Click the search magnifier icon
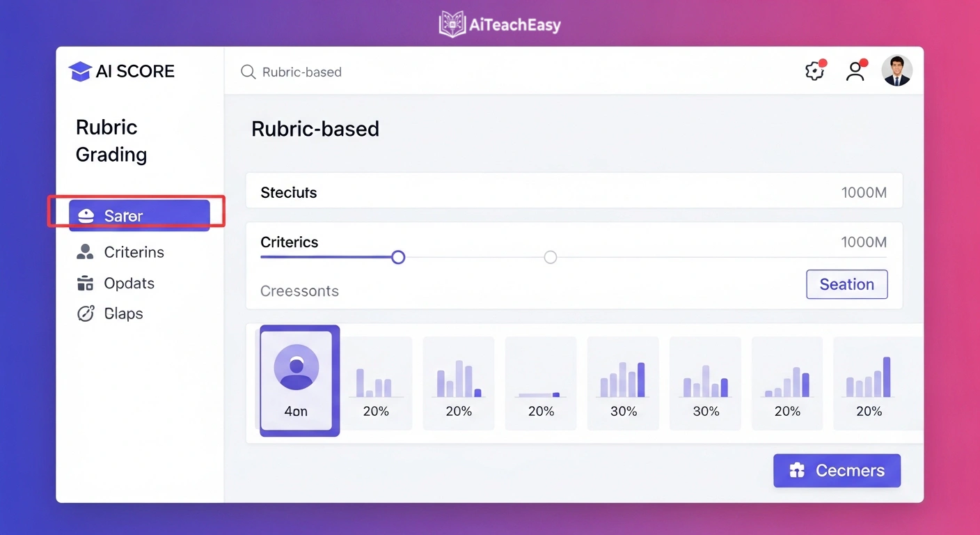 click(x=248, y=72)
